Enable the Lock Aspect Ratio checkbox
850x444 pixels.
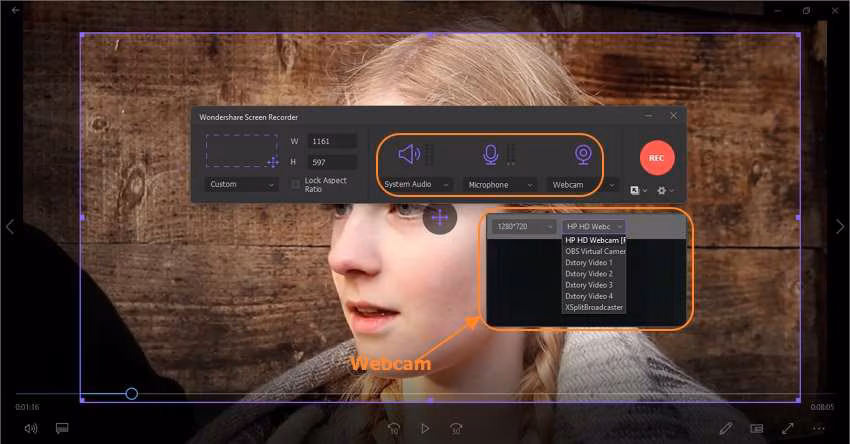295,184
